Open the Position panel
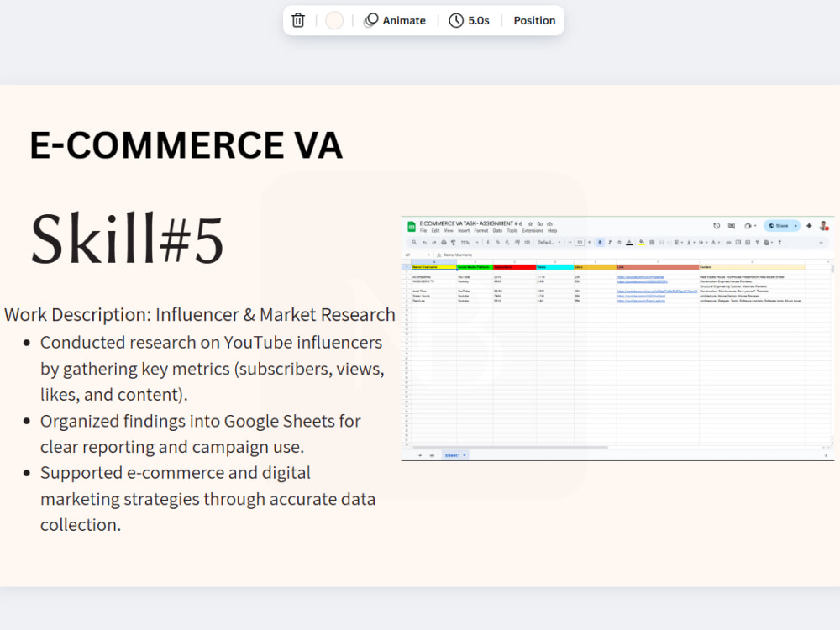The height and width of the screenshot is (630, 840). tap(534, 20)
